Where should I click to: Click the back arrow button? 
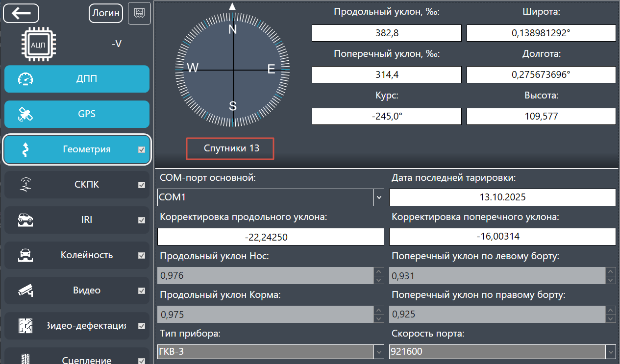(21, 13)
